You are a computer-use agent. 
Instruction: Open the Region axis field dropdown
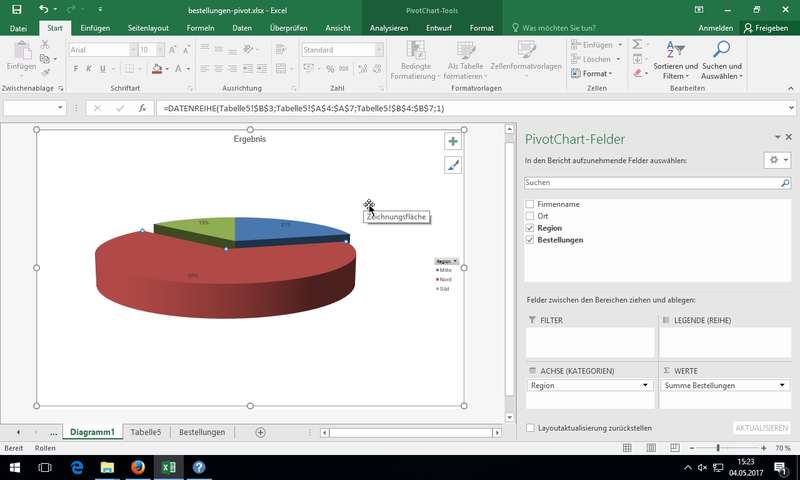tap(645, 385)
